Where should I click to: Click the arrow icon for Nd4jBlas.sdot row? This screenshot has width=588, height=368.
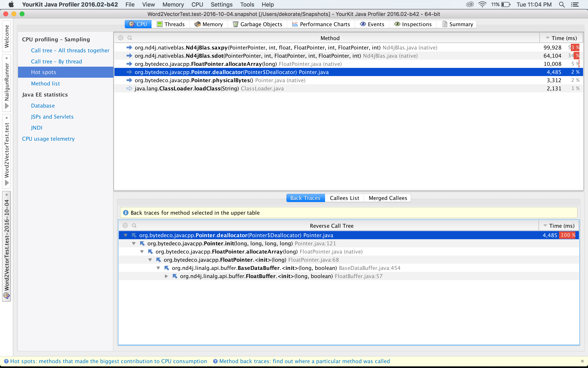(129, 56)
